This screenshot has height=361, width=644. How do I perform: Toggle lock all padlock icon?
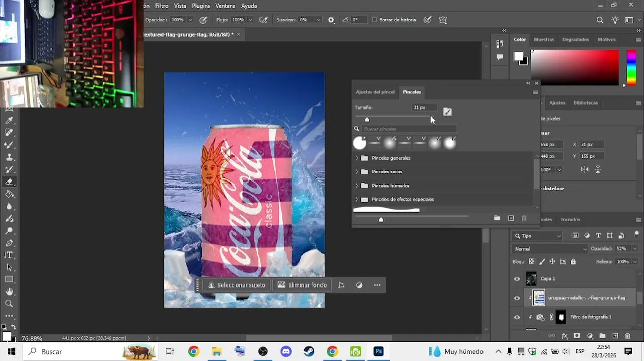tap(573, 261)
